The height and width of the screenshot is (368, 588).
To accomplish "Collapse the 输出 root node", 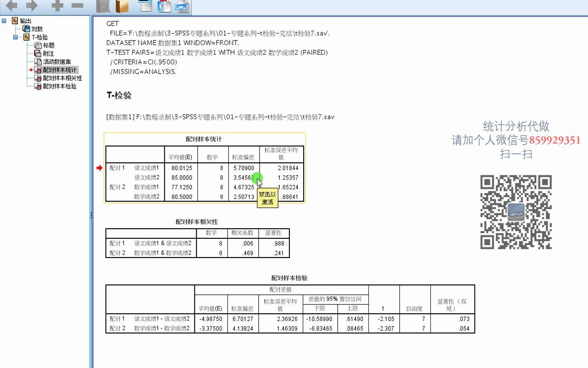I will (x=4, y=21).
